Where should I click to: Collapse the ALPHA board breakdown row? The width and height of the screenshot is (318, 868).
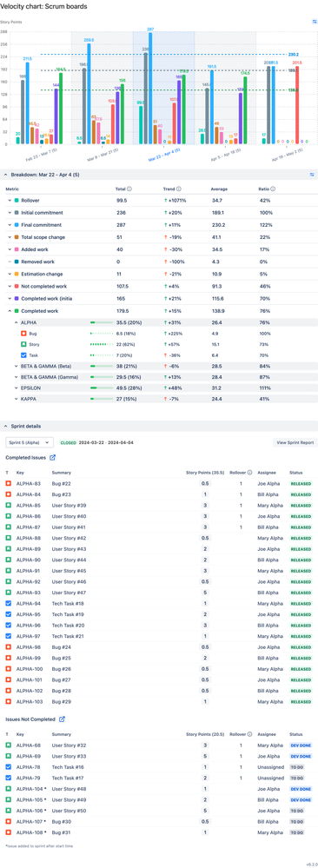16,322
